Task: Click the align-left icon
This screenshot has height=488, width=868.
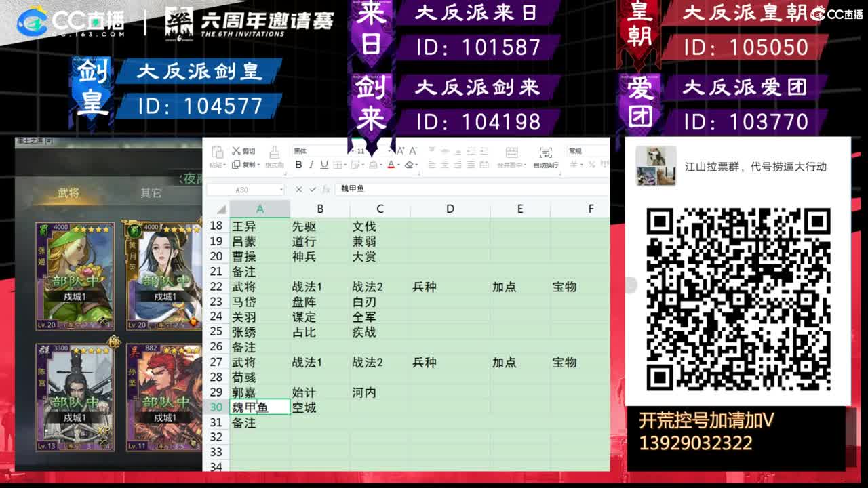Action: tap(431, 165)
